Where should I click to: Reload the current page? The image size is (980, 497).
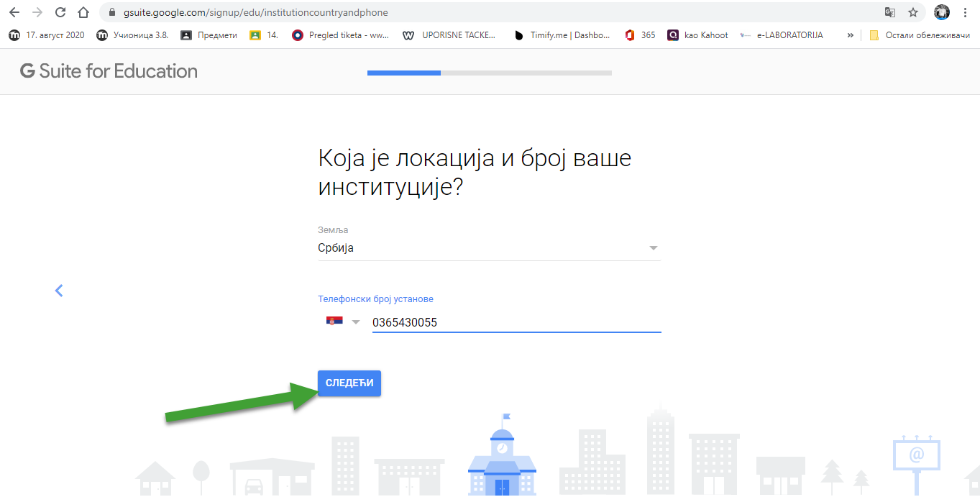60,12
